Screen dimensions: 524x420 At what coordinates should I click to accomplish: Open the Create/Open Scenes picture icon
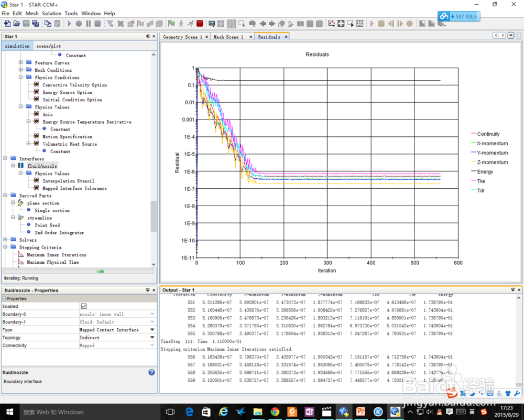(212, 24)
